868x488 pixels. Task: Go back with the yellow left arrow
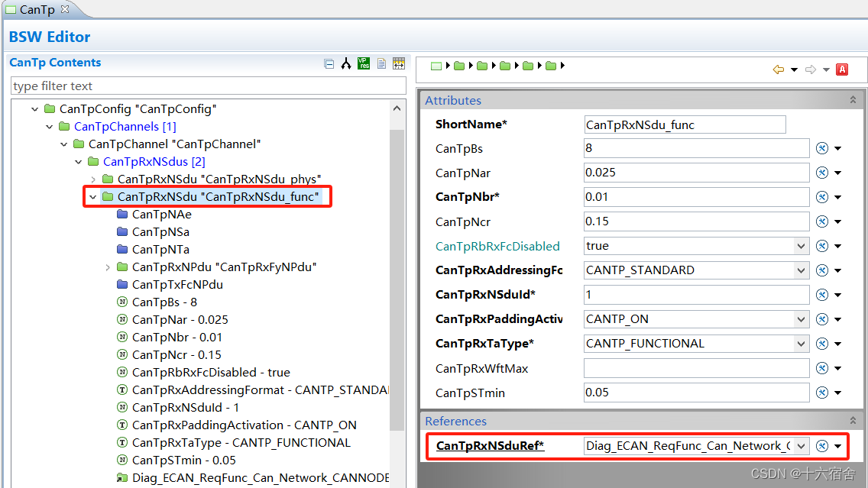779,69
